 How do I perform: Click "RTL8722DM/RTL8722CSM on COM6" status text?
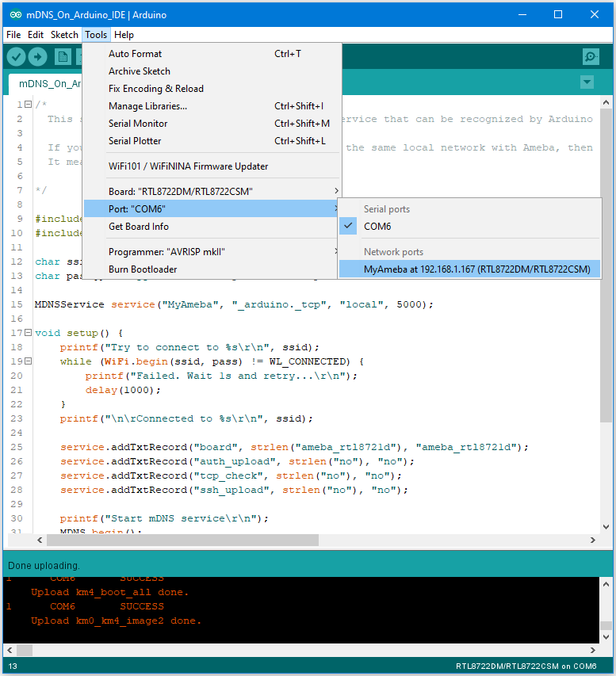[526, 666]
